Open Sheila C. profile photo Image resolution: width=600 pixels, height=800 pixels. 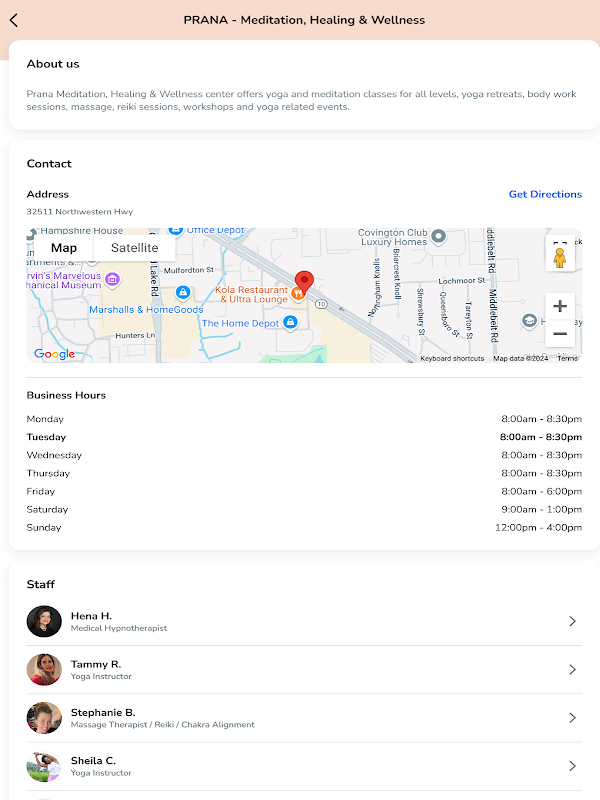pyautogui.click(x=44, y=766)
